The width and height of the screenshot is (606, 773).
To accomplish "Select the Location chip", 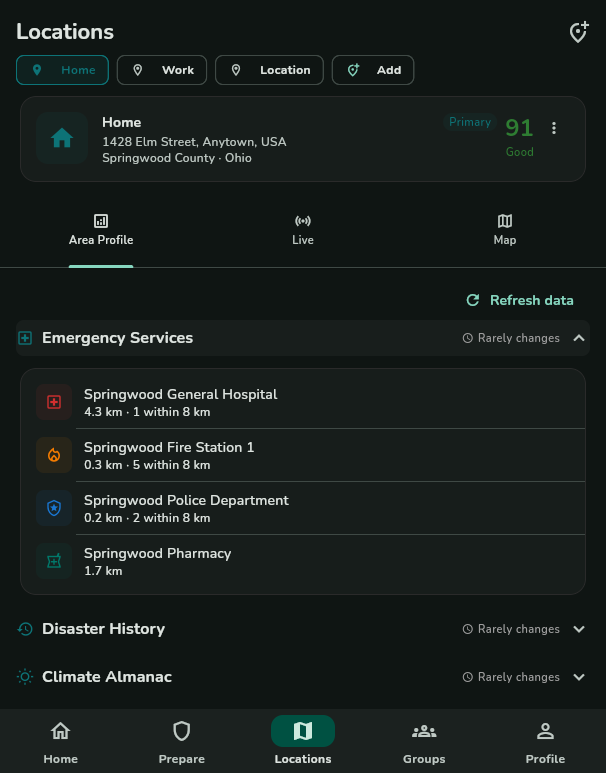I will click(269, 70).
